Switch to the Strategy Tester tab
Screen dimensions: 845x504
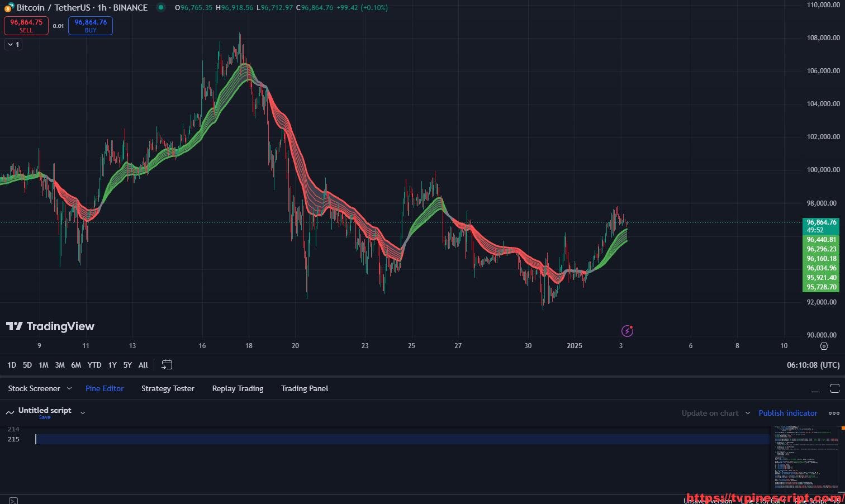click(168, 388)
